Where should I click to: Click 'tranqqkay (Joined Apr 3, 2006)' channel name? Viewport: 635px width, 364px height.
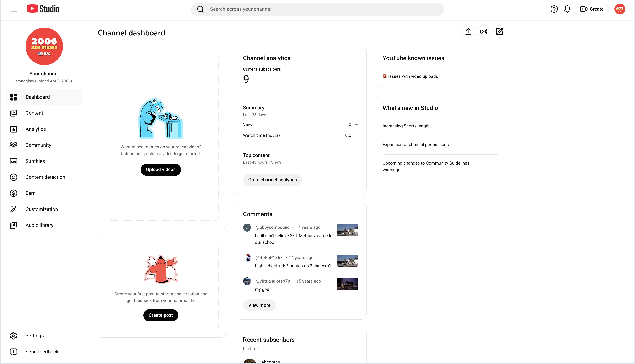tap(44, 81)
